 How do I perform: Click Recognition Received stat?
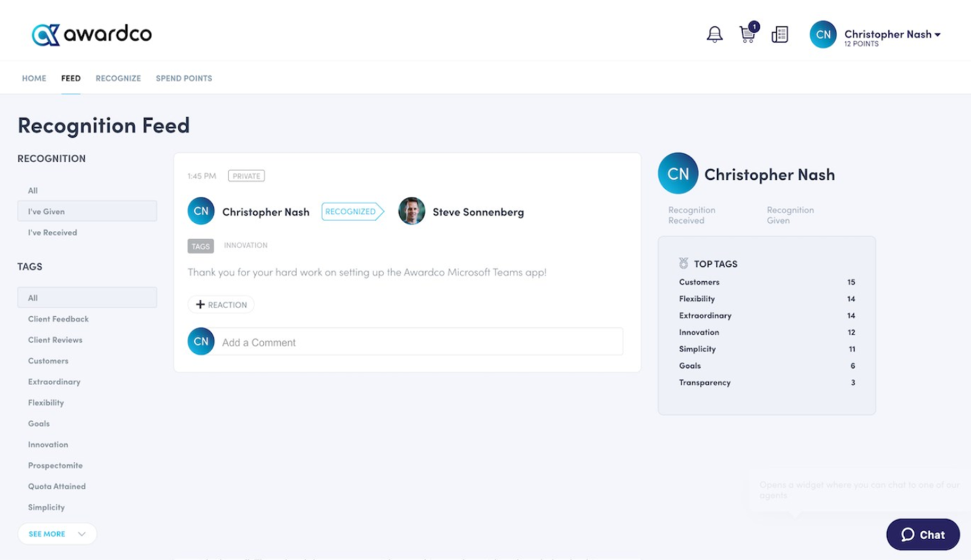pos(692,215)
